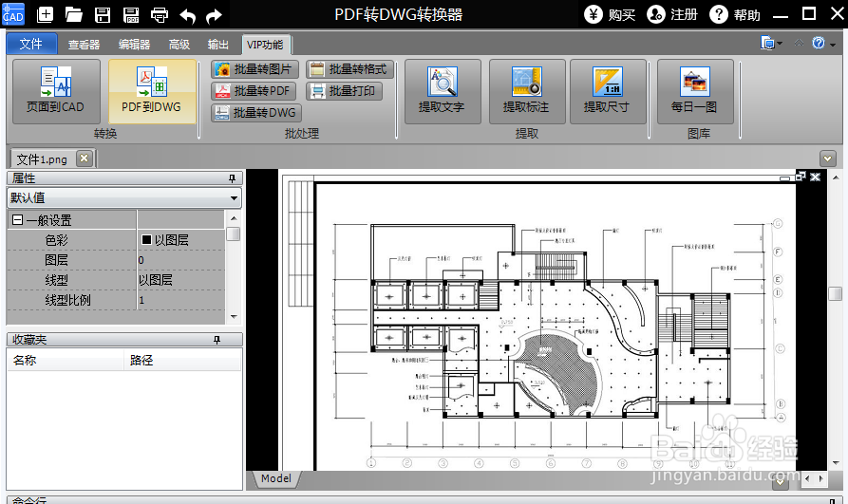The width and height of the screenshot is (848, 504).
Task: Click 批量转DWG batch conversion
Action: pos(255,113)
